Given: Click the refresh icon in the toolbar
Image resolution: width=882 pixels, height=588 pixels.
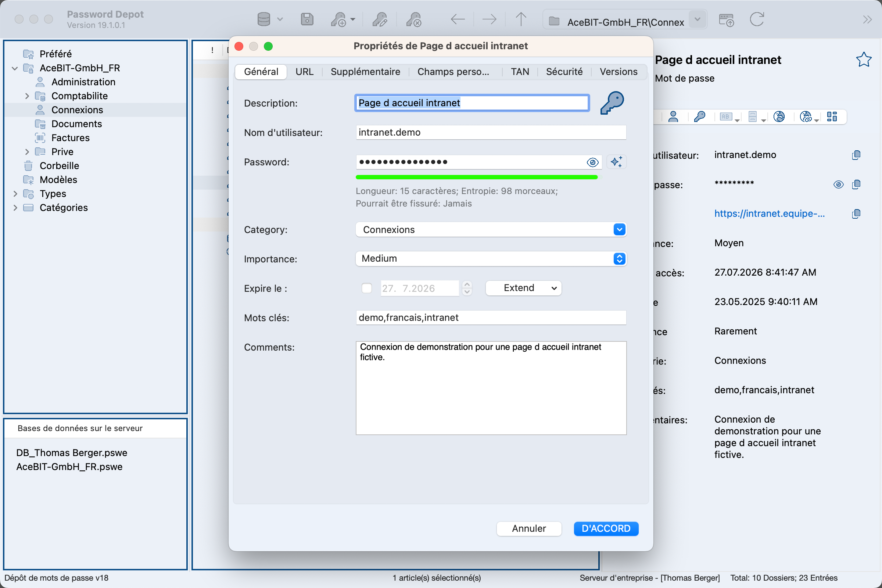Looking at the screenshot, I should pos(757,19).
